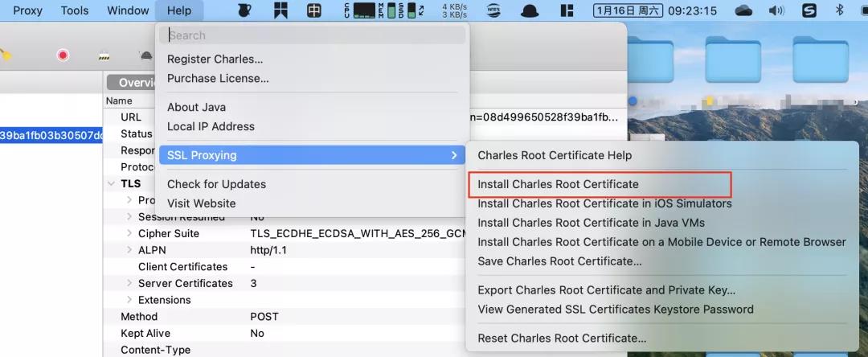Expand the Session Resumed row chevron
868x357 pixels.
(129, 216)
